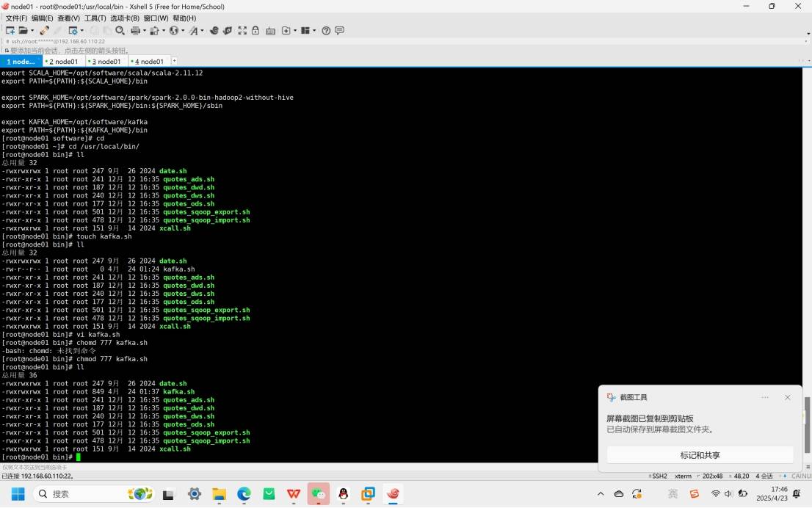Click the globe encoding icon
This screenshot has height=508, width=812.
click(173, 31)
